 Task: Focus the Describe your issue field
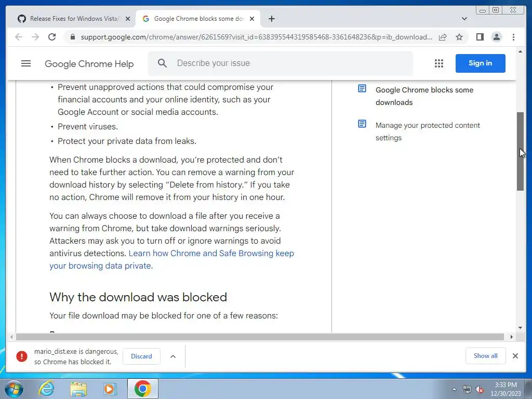tap(280, 63)
